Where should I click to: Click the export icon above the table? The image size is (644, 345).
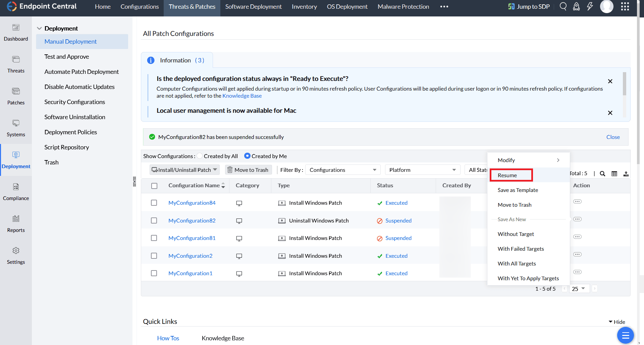(x=626, y=174)
